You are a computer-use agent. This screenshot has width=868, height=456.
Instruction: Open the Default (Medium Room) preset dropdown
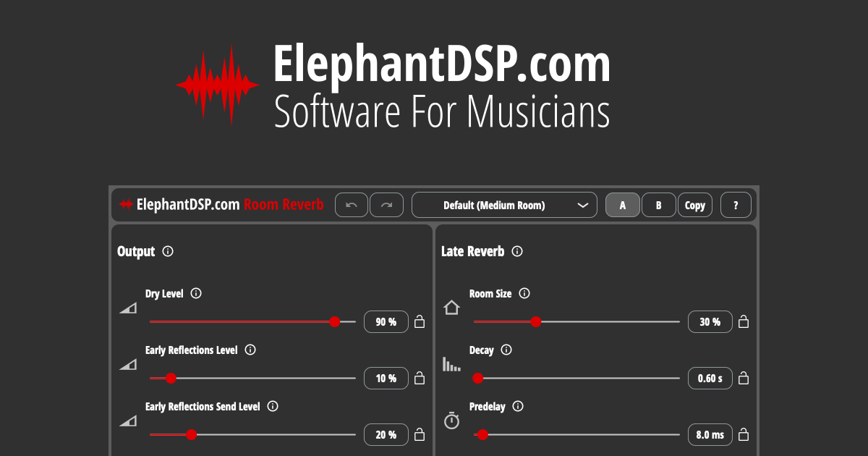pyautogui.click(x=504, y=205)
